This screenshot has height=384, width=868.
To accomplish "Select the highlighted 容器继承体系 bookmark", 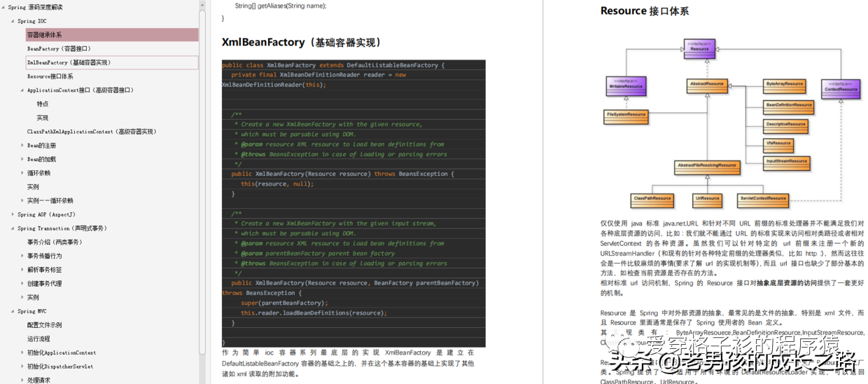I will 112,34.
